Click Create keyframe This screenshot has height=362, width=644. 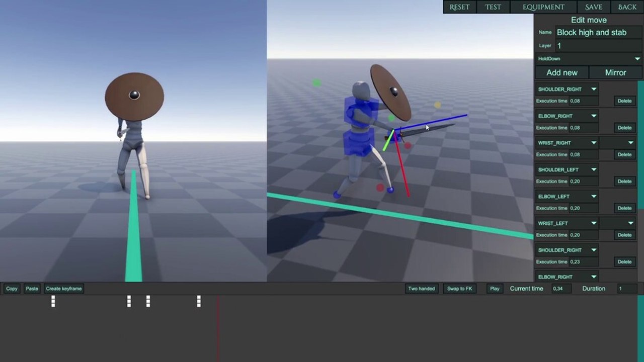click(64, 289)
